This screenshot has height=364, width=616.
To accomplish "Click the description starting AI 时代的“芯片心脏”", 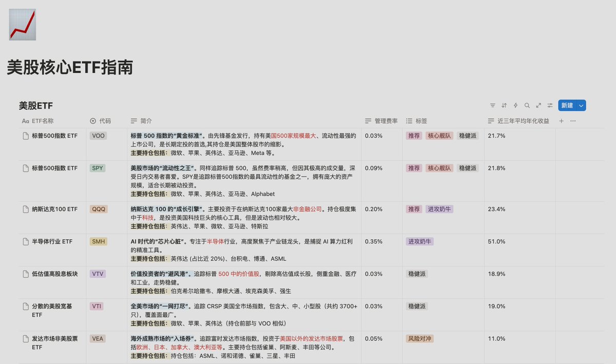I will (244, 250).
